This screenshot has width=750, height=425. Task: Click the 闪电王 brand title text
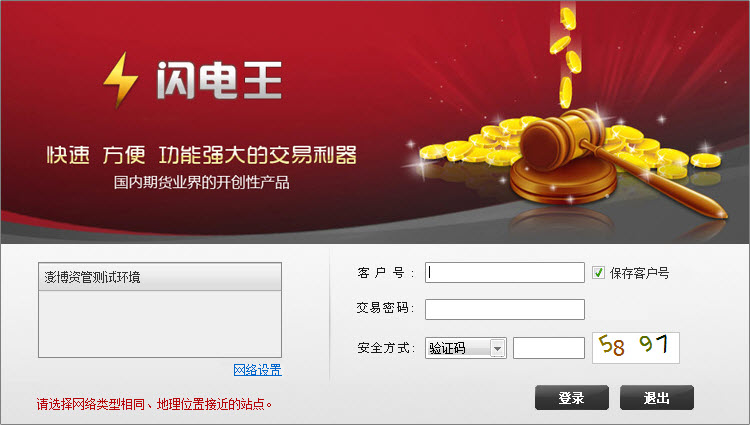pos(220,80)
